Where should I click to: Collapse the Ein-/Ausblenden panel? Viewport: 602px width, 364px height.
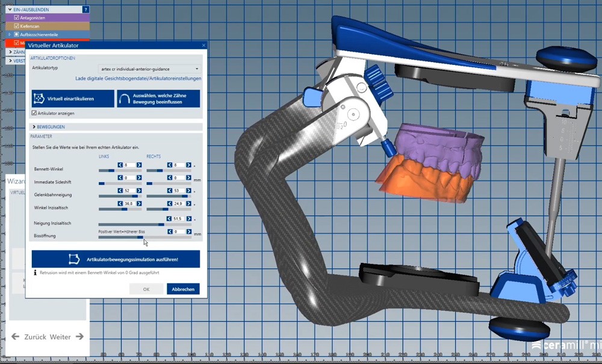(x=10, y=10)
